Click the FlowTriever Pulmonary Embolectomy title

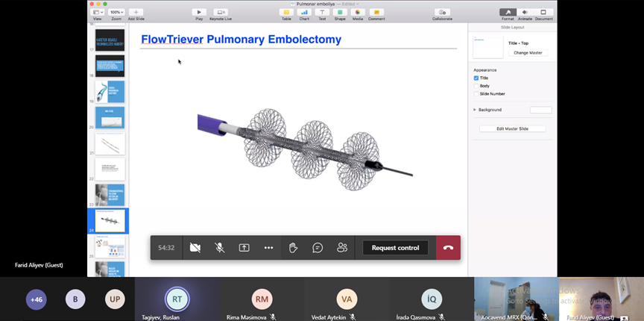coord(241,40)
